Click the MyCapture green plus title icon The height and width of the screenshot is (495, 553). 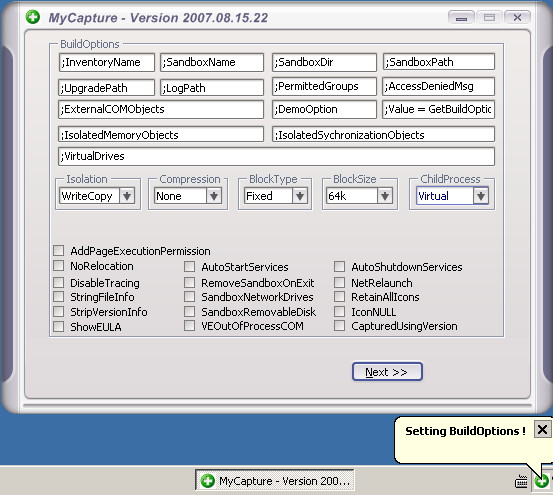(x=33, y=17)
